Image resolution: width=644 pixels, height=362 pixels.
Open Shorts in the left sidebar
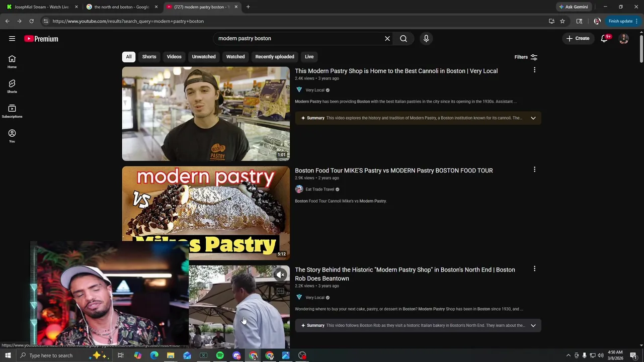(12, 86)
